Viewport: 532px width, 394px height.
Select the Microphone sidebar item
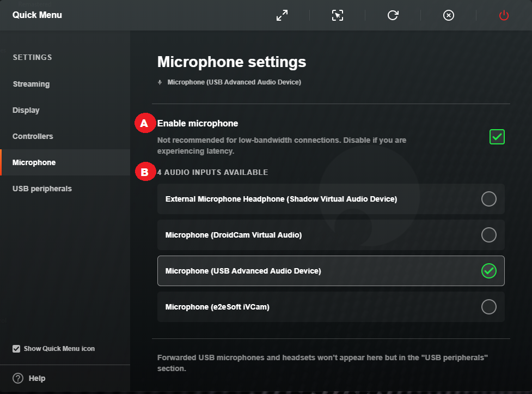65,162
